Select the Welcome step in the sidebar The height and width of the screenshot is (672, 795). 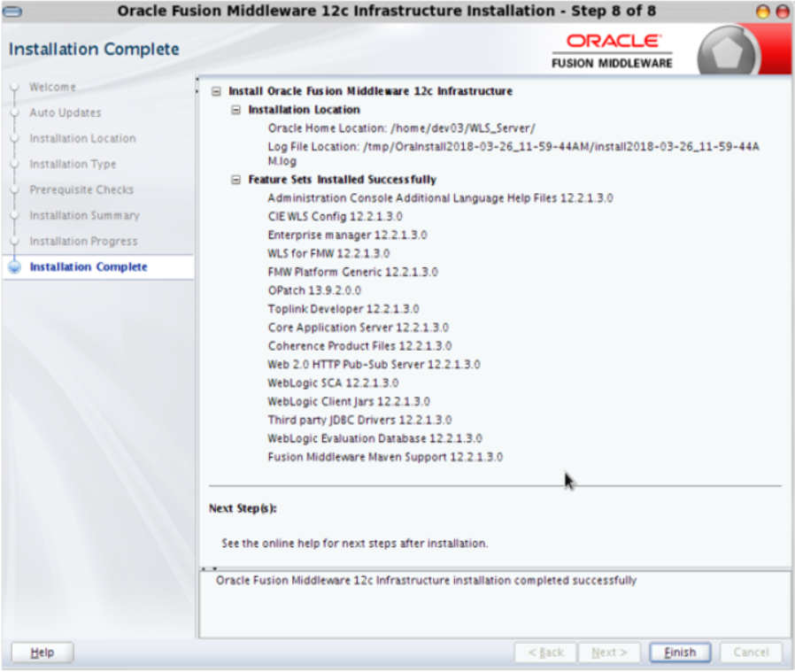pyautogui.click(x=53, y=88)
